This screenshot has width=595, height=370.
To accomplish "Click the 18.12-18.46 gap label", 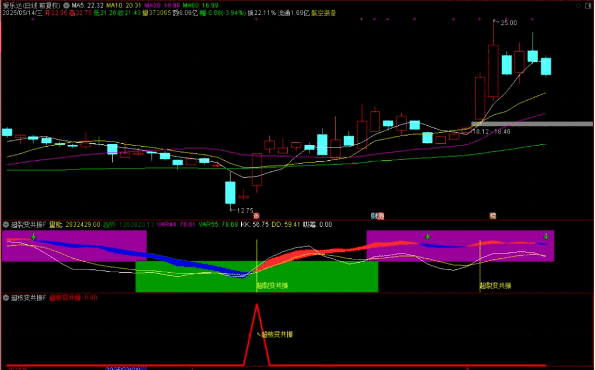I will (491, 132).
